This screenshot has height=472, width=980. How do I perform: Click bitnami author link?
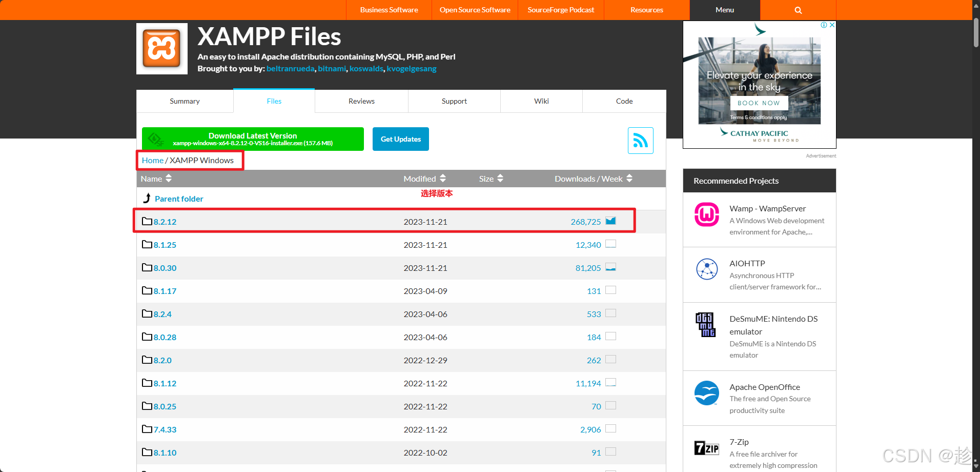click(332, 68)
